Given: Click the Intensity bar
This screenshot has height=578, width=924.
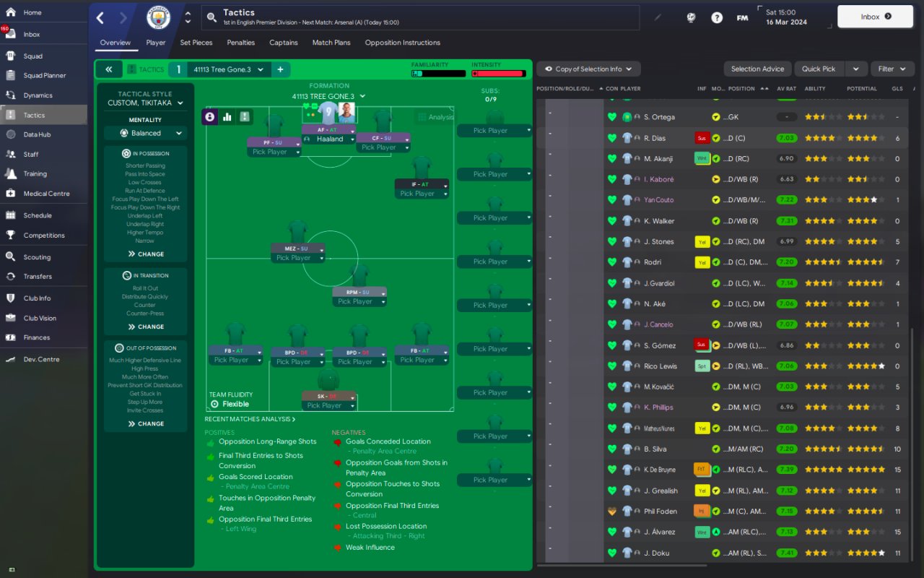Looking at the screenshot, I should point(498,74).
